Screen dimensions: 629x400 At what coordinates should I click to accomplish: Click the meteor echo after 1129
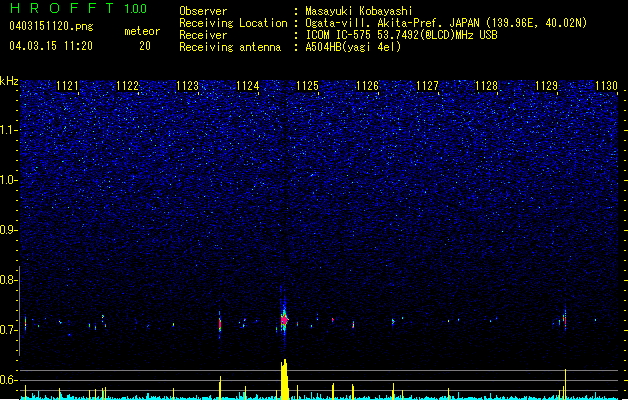(565, 320)
